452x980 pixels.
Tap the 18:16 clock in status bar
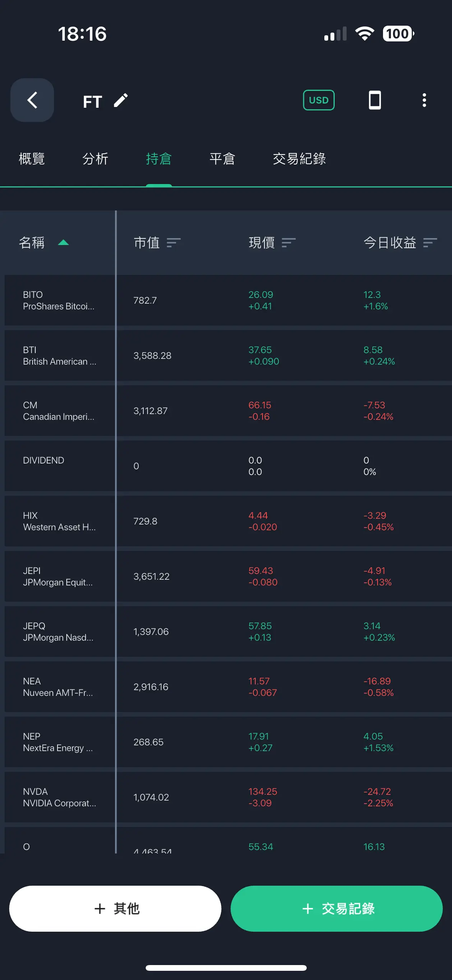(82, 34)
